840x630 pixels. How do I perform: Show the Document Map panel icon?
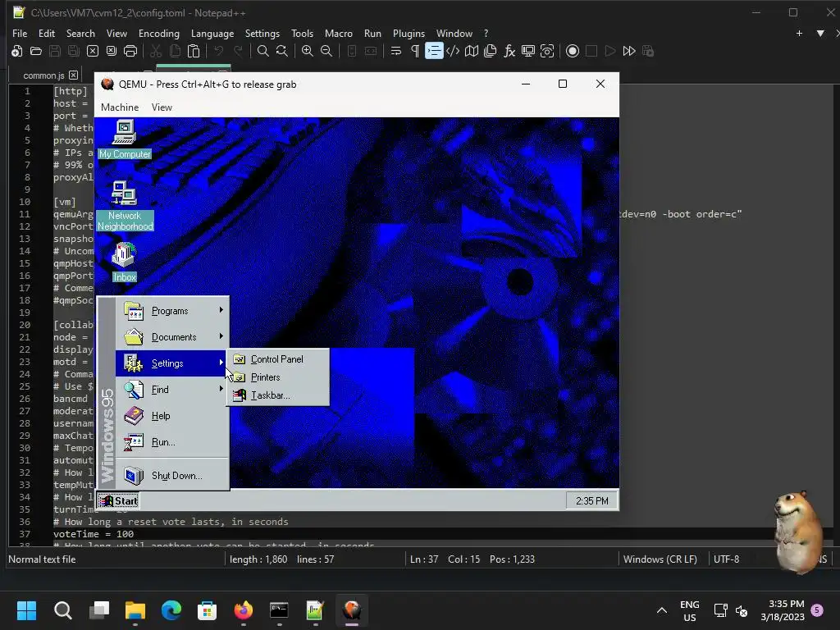tap(472, 51)
